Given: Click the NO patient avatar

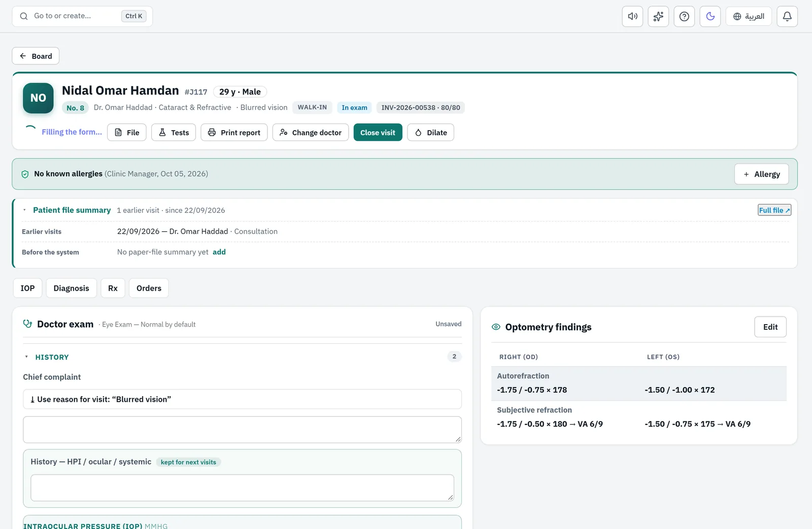Looking at the screenshot, I should click(x=38, y=98).
